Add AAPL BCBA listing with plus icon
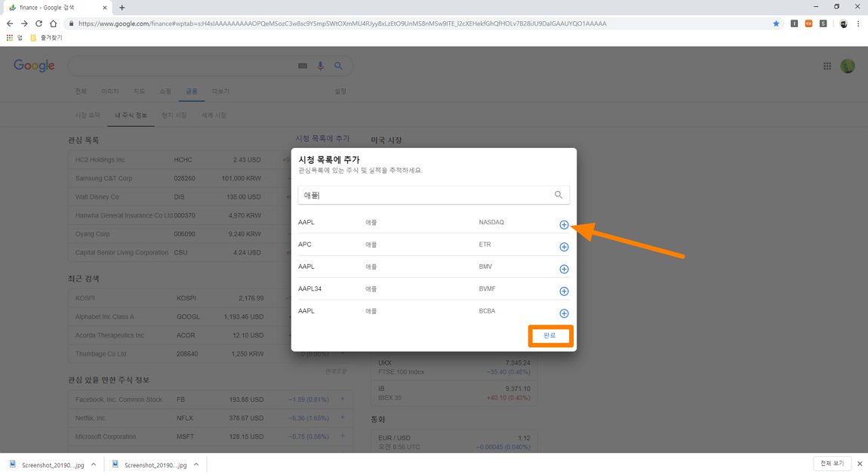This screenshot has height=475, width=868. point(564,313)
